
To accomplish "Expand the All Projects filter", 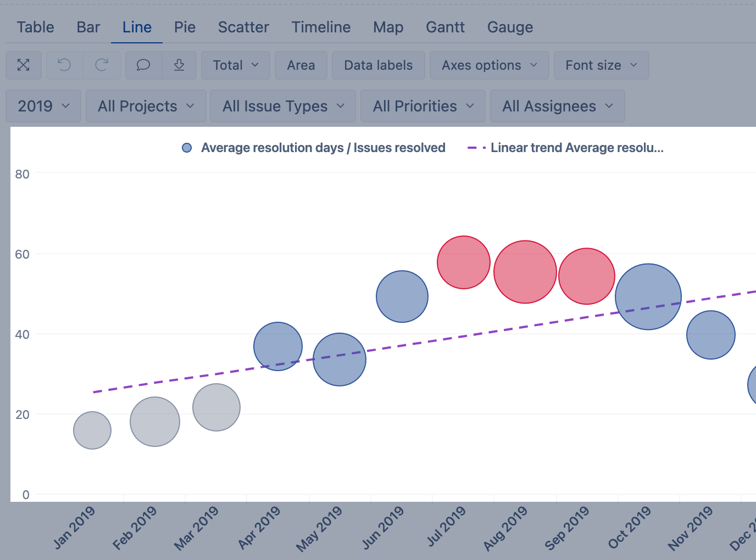I will 146,106.
